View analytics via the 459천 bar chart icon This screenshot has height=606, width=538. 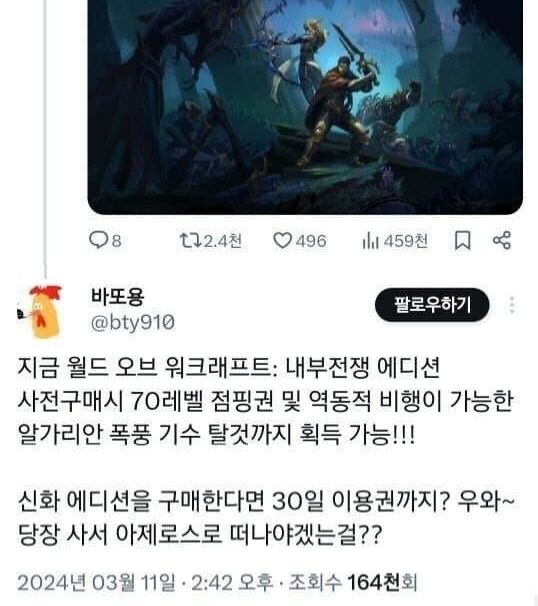click(370, 241)
